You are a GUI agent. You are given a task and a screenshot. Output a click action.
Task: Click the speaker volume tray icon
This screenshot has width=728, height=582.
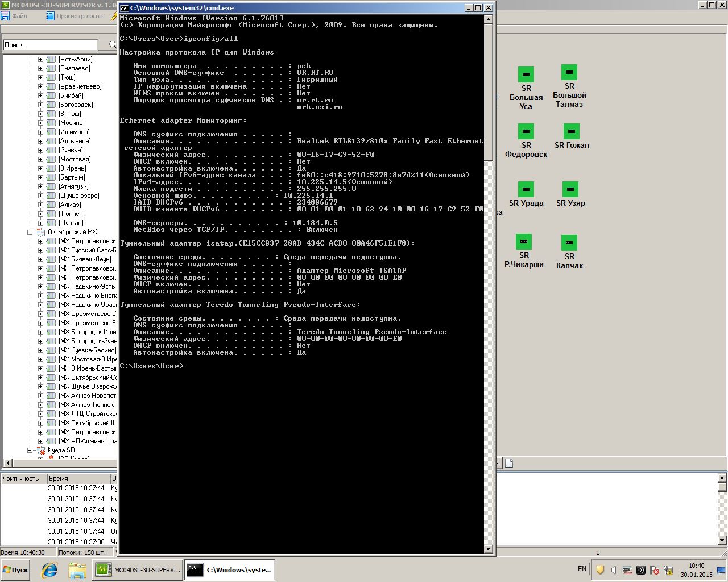(614, 569)
